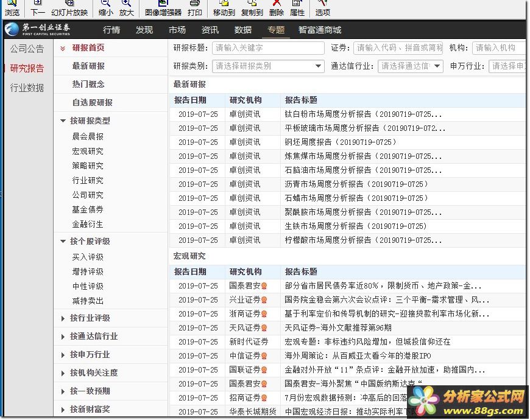Open the 行情 menu tab
Image resolution: width=530 pixels, height=420 pixels.
click(111, 30)
